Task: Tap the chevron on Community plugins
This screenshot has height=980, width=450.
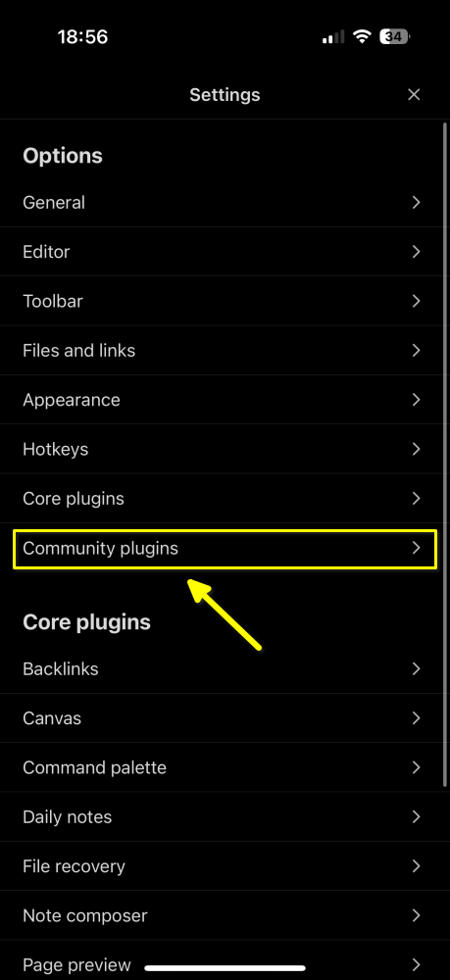Action: coord(417,548)
